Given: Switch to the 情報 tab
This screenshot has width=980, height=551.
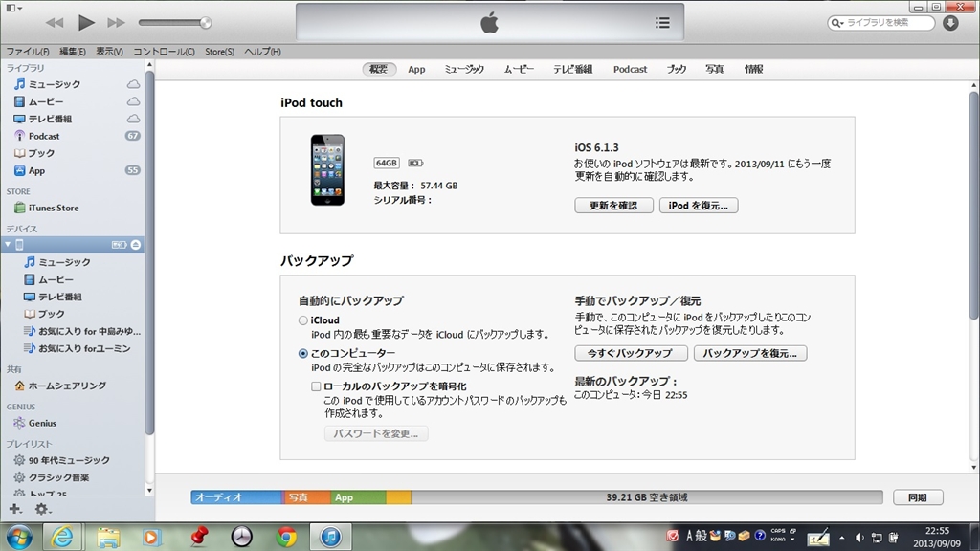Looking at the screenshot, I should 754,69.
